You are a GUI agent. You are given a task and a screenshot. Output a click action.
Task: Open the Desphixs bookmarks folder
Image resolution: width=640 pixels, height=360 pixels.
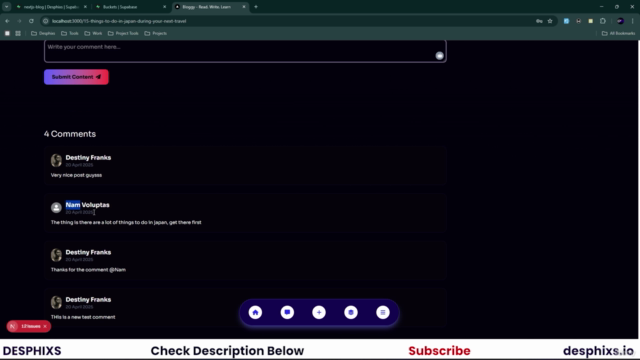pyautogui.click(x=43, y=33)
